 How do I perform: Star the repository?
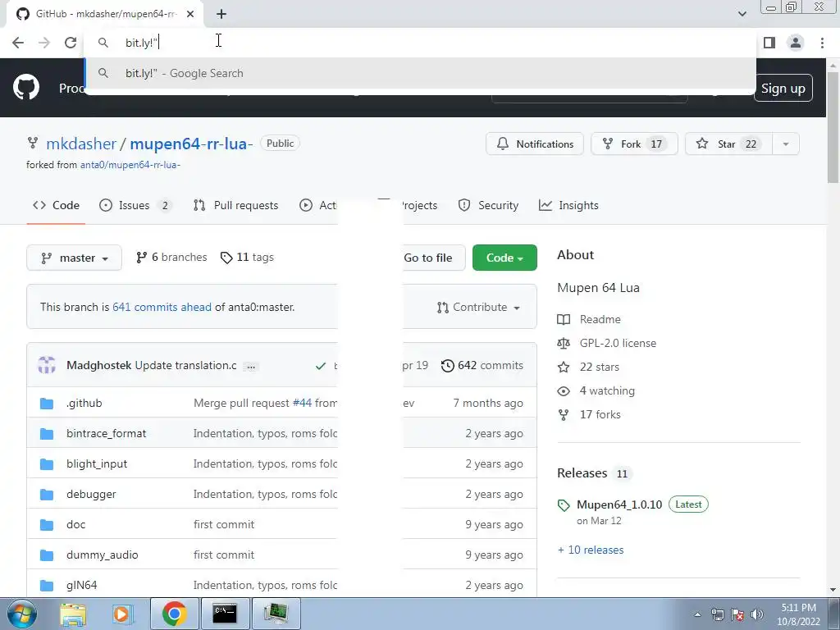tap(728, 144)
